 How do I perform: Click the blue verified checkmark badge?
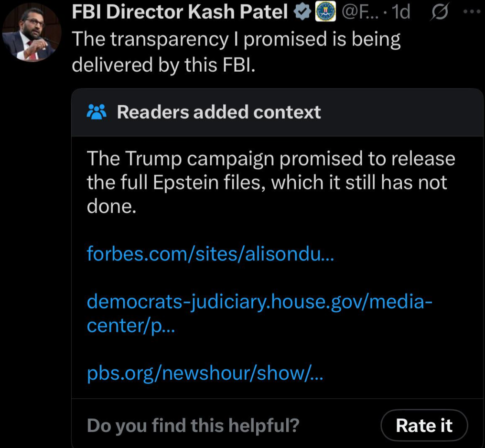coord(302,12)
